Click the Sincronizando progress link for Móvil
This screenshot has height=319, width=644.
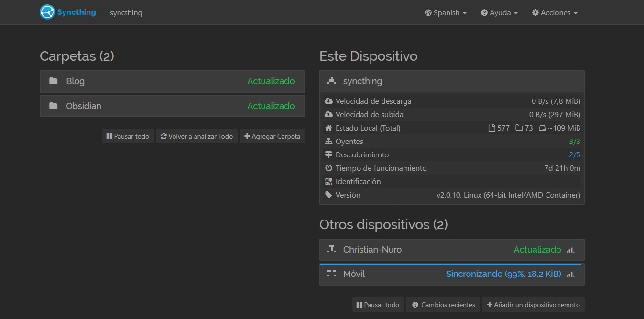click(x=503, y=274)
